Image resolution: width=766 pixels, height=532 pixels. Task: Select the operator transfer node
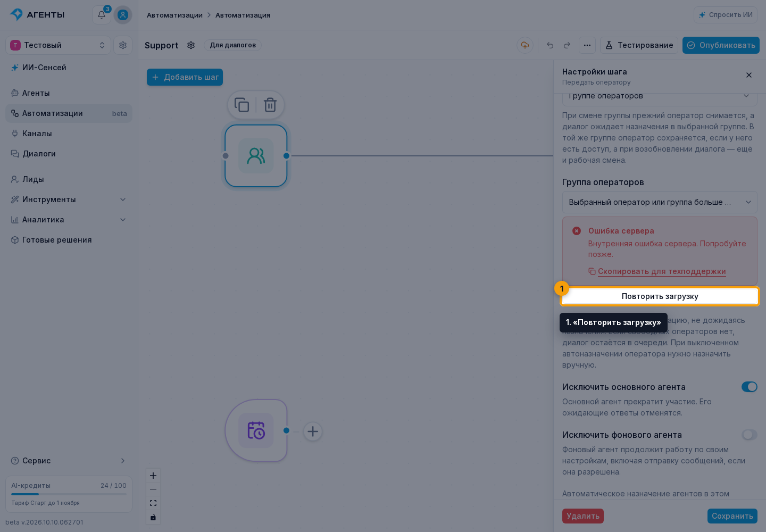pos(256,156)
